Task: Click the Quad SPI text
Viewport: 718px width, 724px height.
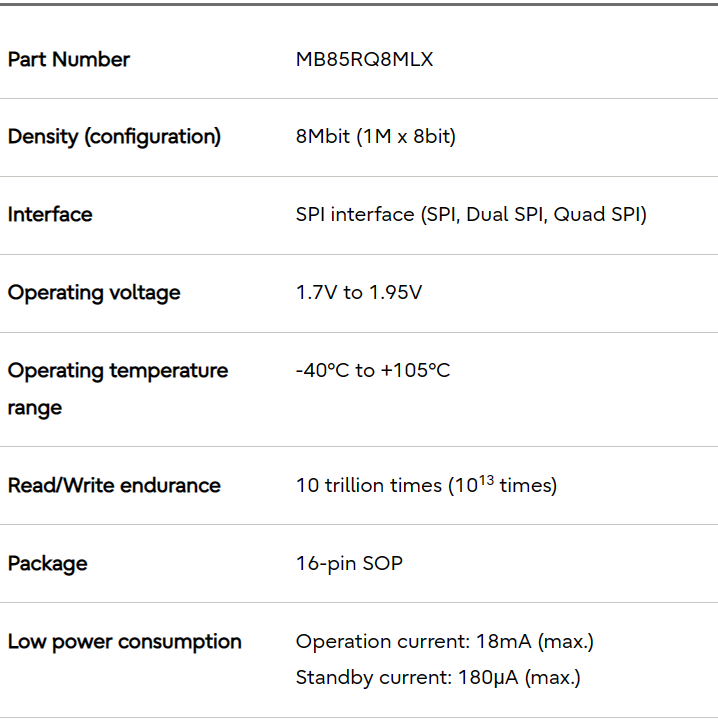Action: pyautogui.click(x=597, y=215)
